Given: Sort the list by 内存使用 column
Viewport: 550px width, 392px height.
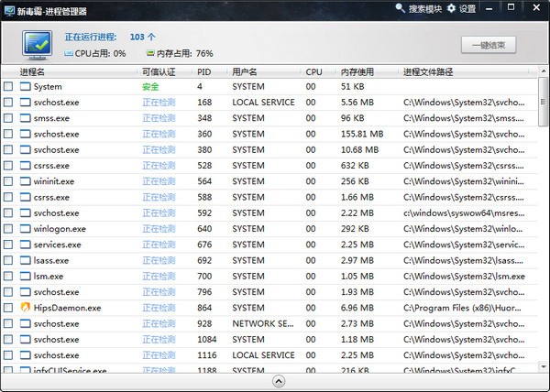Looking at the screenshot, I should click(359, 71).
